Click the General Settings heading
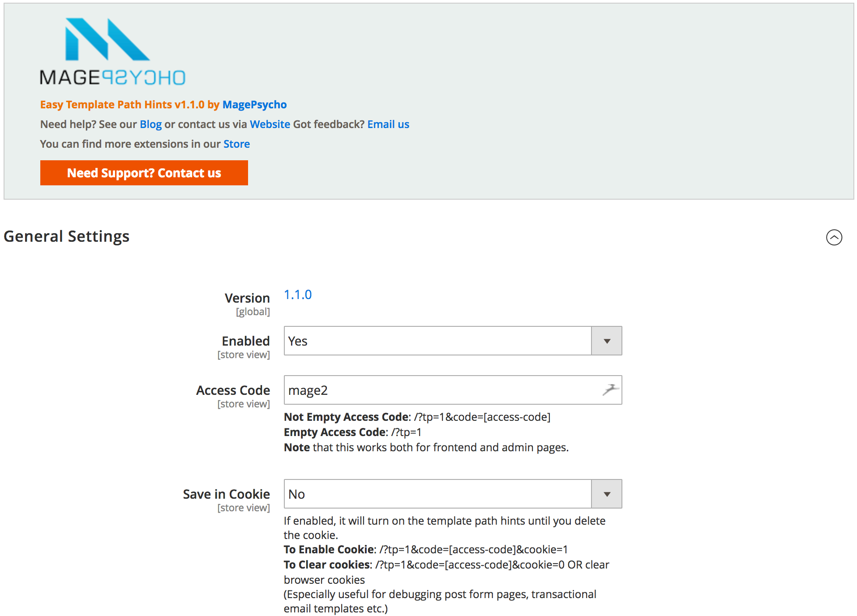Screen dimensions: 857x616 pyautogui.click(x=67, y=236)
